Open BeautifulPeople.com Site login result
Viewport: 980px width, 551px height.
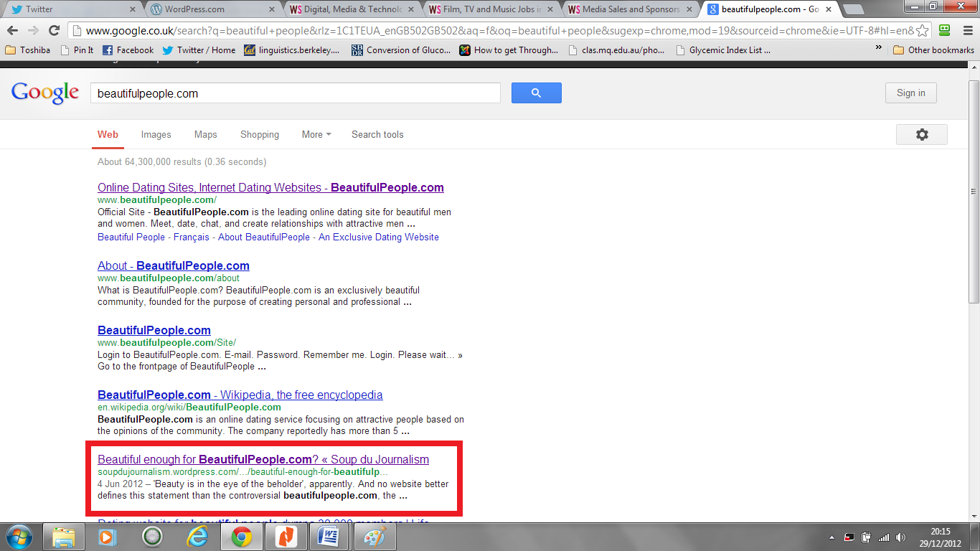(154, 330)
